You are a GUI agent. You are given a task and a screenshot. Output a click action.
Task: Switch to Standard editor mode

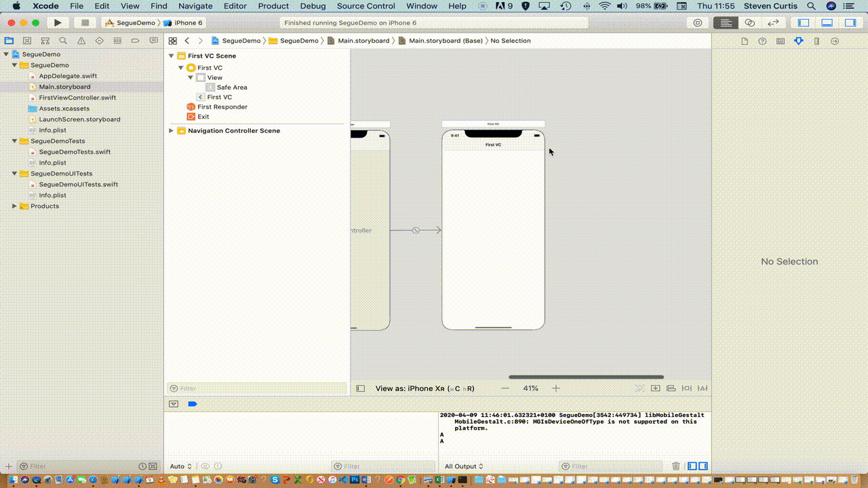point(726,22)
